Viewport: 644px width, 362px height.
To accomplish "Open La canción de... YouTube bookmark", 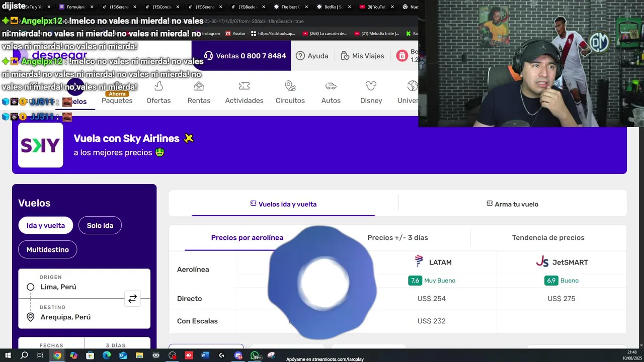I will pyautogui.click(x=325, y=34).
